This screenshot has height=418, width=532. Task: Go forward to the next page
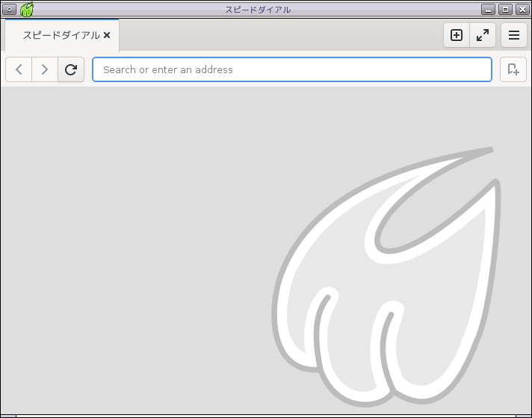(x=45, y=69)
